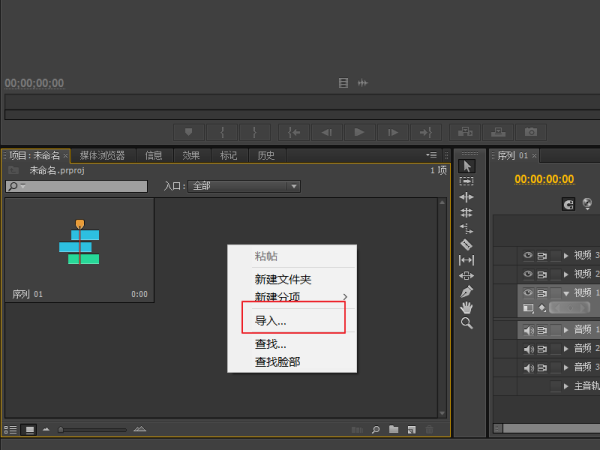Expand the 主音轨 master track

pyautogui.click(x=567, y=386)
